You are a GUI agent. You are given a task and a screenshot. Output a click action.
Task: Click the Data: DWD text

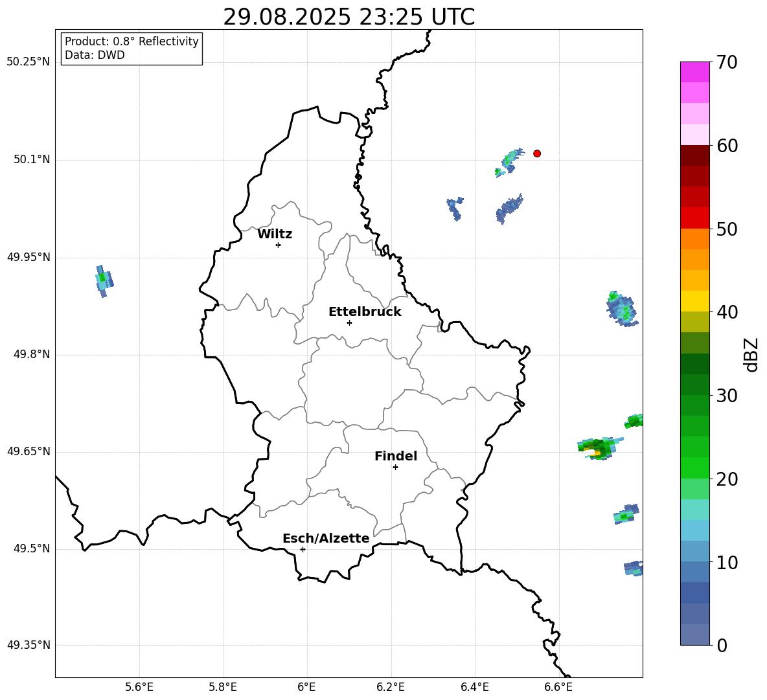point(95,55)
